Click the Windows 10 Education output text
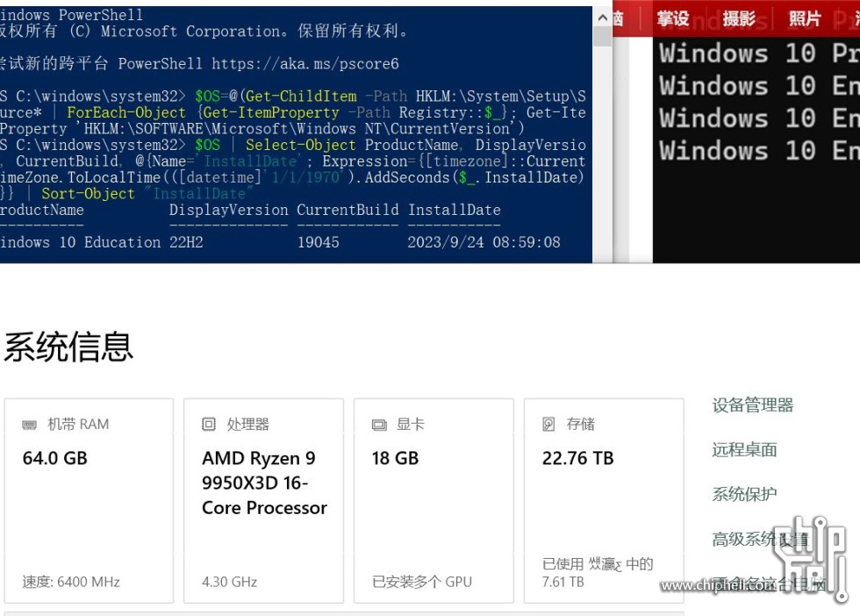 click(x=80, y=242)
